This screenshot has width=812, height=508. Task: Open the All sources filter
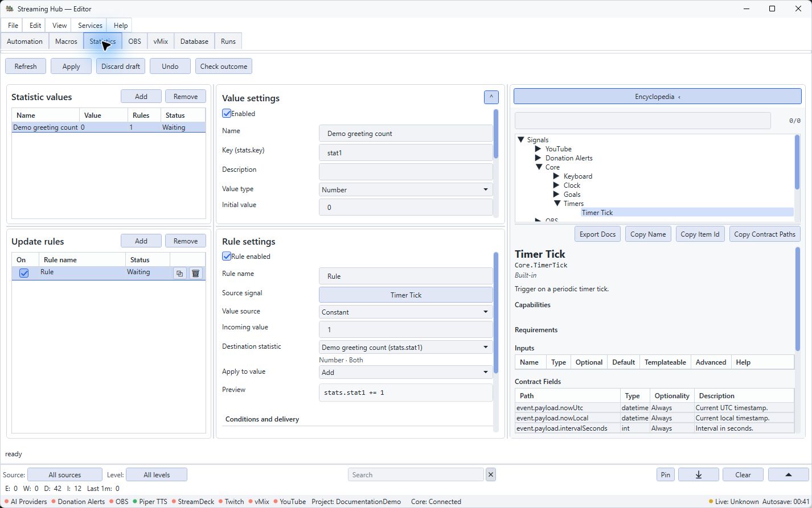(65, 474)
